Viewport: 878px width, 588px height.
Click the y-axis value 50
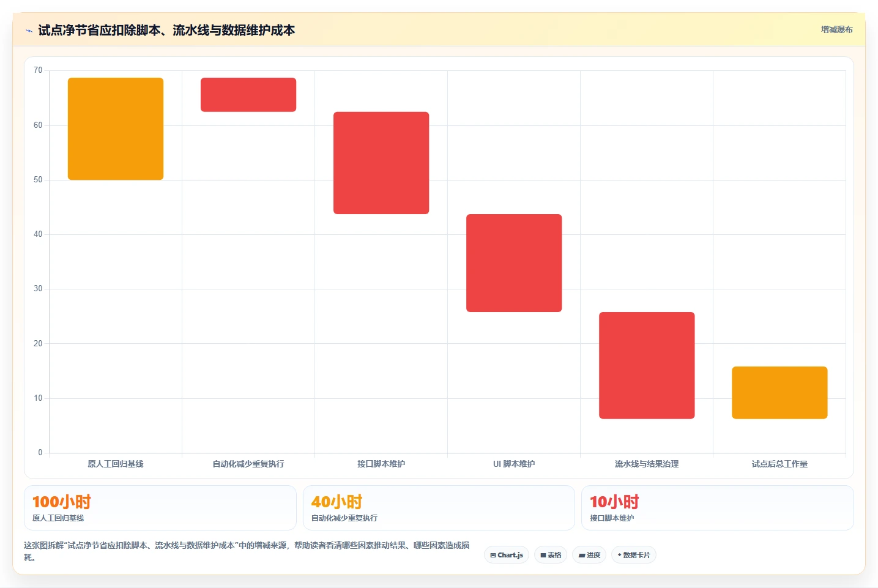point(38,180)
